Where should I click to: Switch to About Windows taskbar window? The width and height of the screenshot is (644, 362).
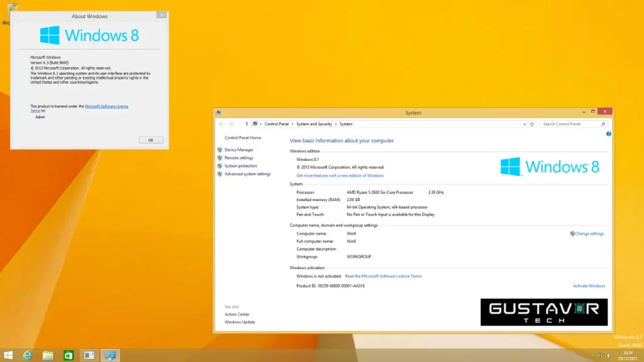pyautogui.click(x=89, y=355)
